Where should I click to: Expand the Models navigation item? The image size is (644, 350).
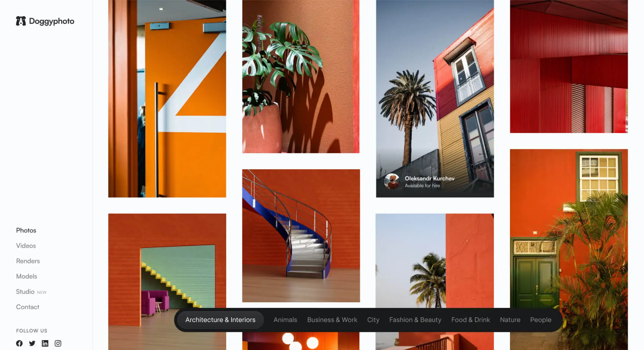coord(27,276)
